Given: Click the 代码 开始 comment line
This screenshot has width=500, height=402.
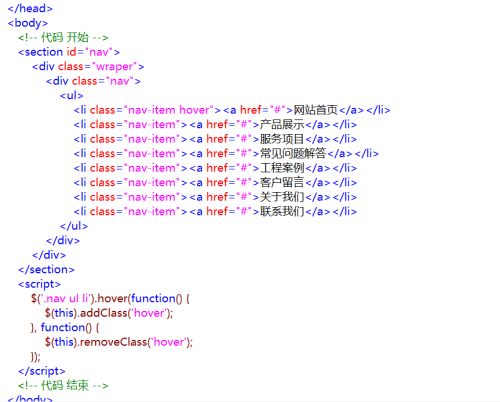Looking at the screenshot, I should click(63, 37).
